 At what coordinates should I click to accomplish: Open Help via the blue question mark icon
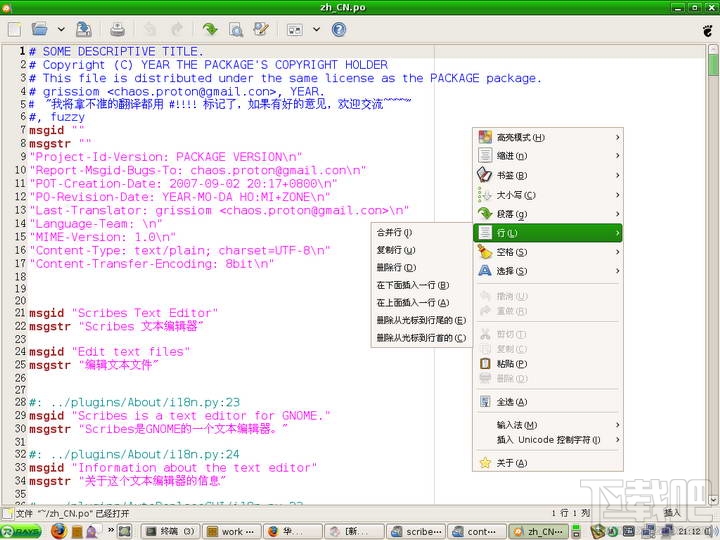coord(338,30)
